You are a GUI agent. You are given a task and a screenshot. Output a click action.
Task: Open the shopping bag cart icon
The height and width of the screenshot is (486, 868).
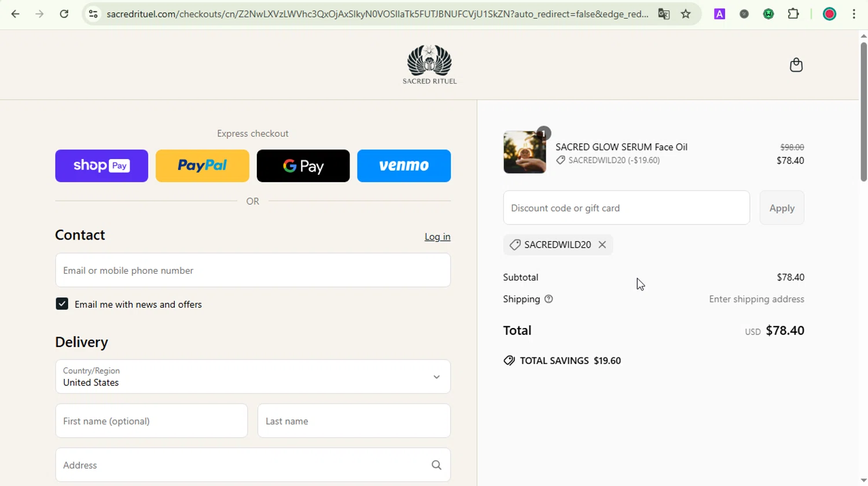pos(796,65)
